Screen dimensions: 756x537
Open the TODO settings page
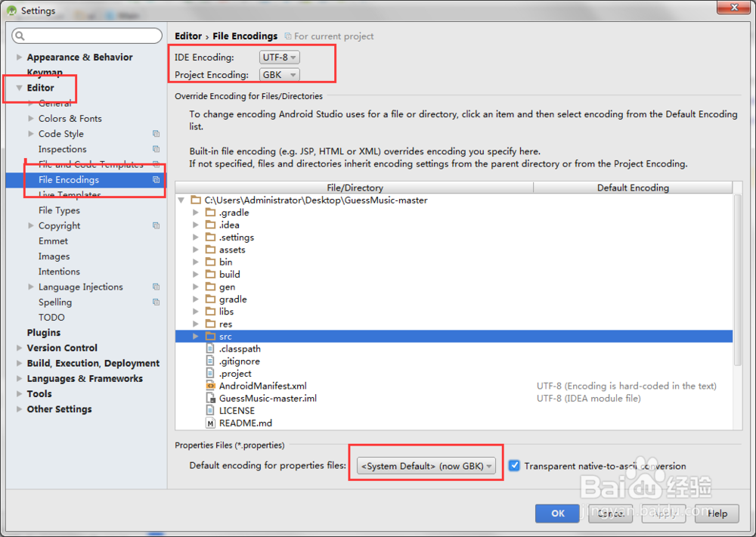[x=51, y=318]
